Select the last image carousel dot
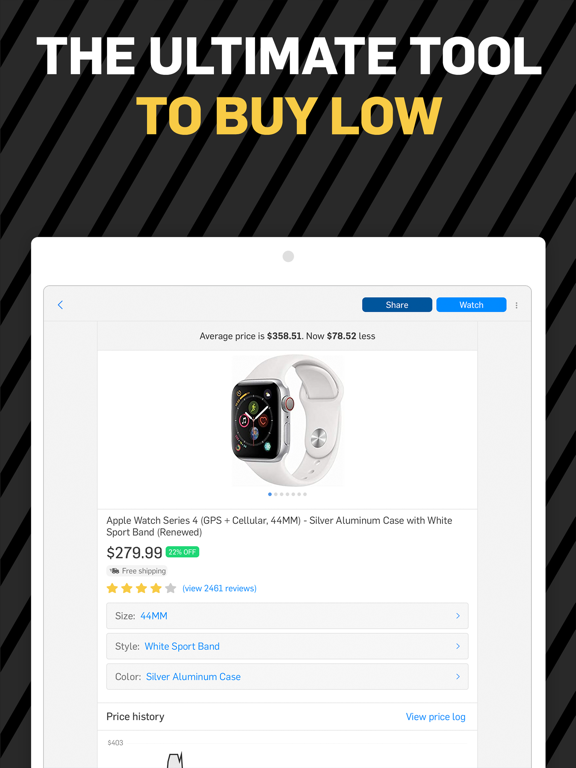Viewport: 576px width, 768px height. [x=305, y=494]
